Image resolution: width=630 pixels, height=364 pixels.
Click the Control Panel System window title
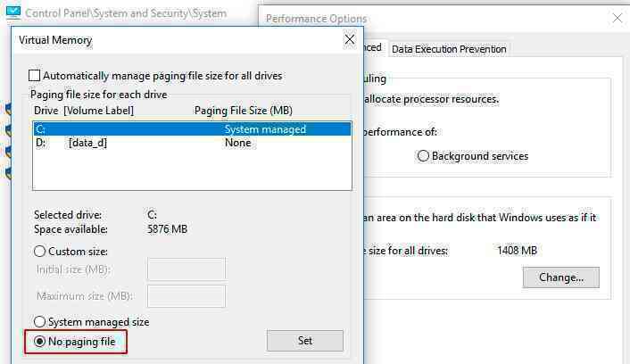[x=126, y=13]
